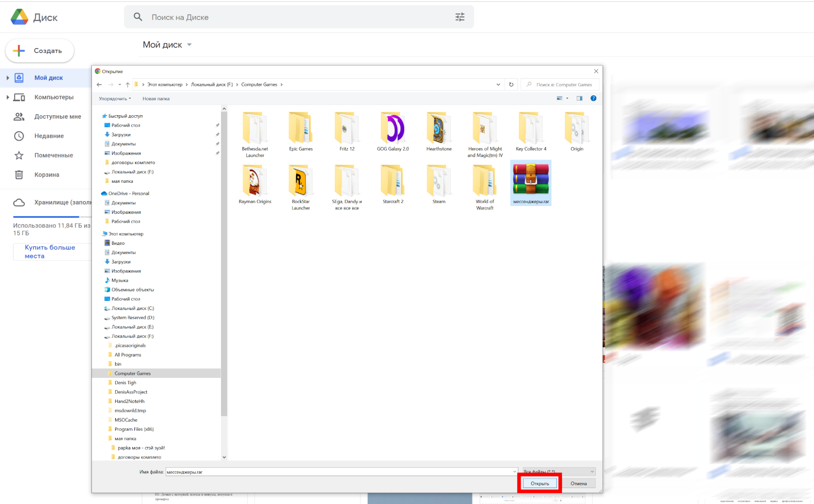Open the Bethesda.net Launcher folder

click(255, 134)
